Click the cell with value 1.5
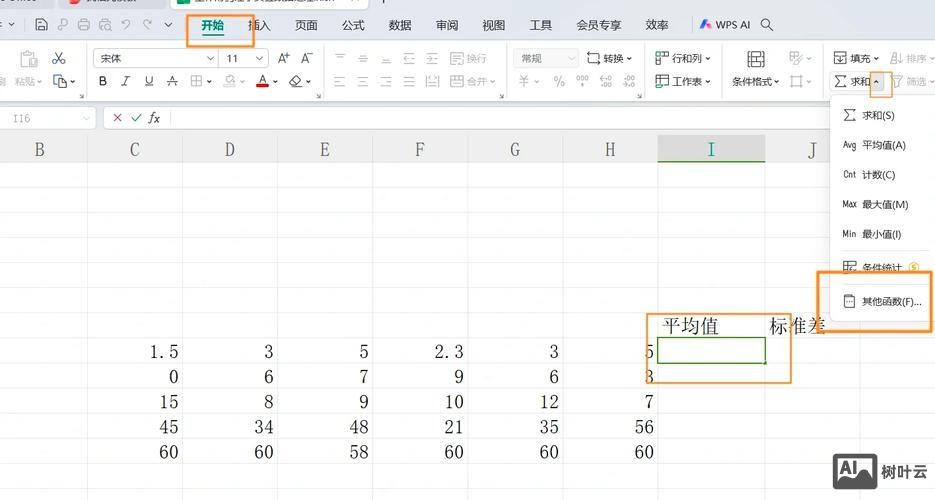This screenshot has height=500, width=935. [x=135, y=352]
